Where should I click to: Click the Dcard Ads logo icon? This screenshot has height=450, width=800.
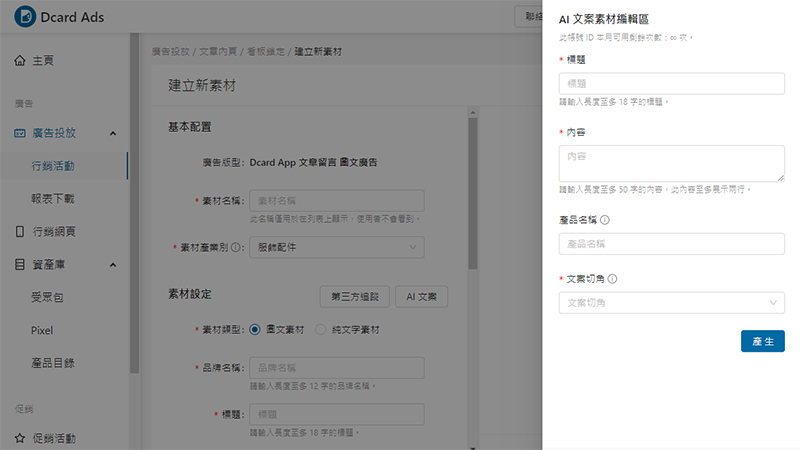(x=22, y=17)
